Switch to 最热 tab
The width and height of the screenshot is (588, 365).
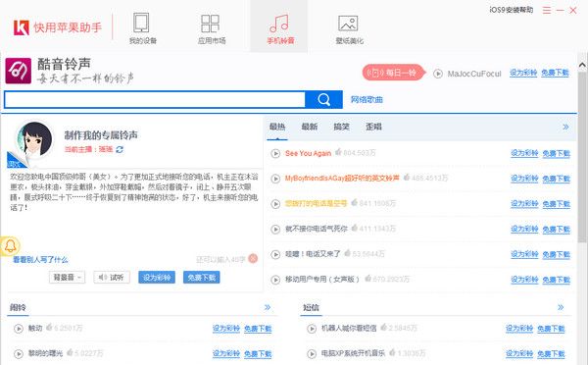(277, 127)
